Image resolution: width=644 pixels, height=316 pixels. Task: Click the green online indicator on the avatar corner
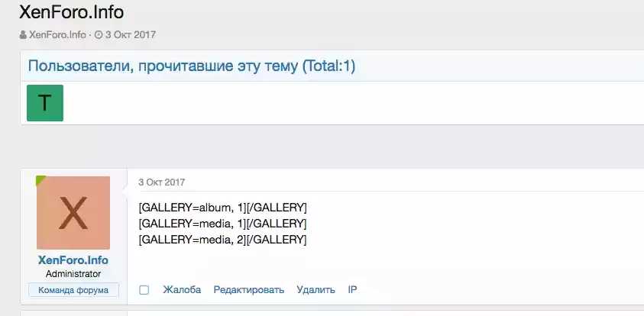tap(40, 179)
